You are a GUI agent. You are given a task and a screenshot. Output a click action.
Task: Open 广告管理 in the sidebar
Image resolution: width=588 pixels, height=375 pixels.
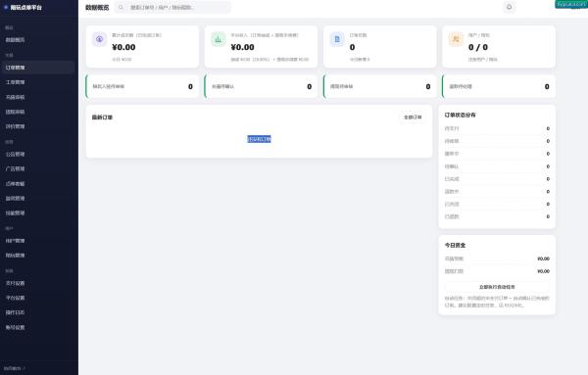[37, 169]
